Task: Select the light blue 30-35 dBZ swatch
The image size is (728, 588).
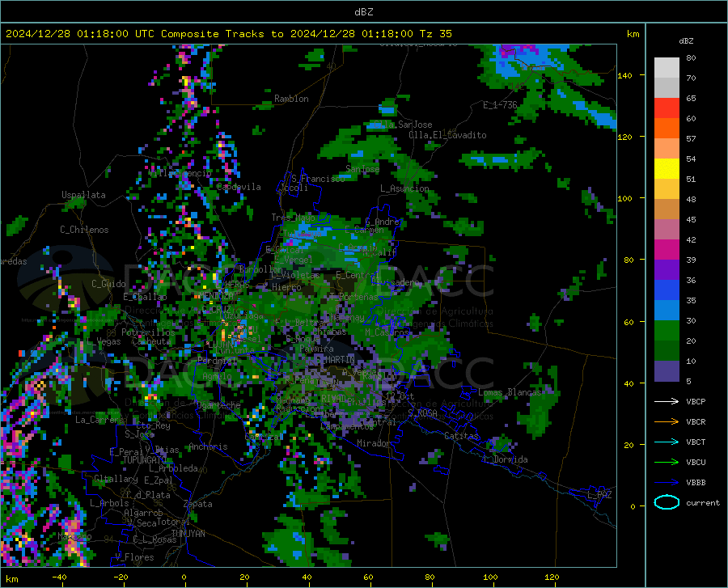Action: [667, 311]
